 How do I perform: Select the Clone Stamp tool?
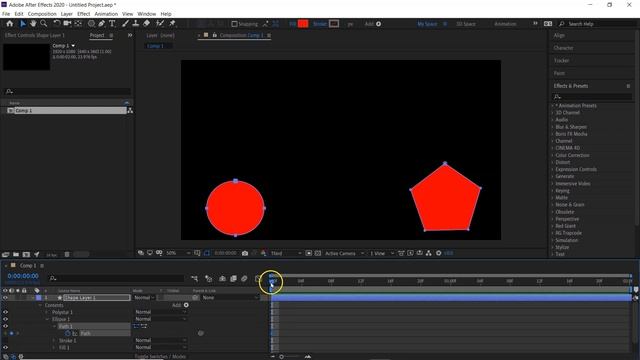tap(136, 24)
